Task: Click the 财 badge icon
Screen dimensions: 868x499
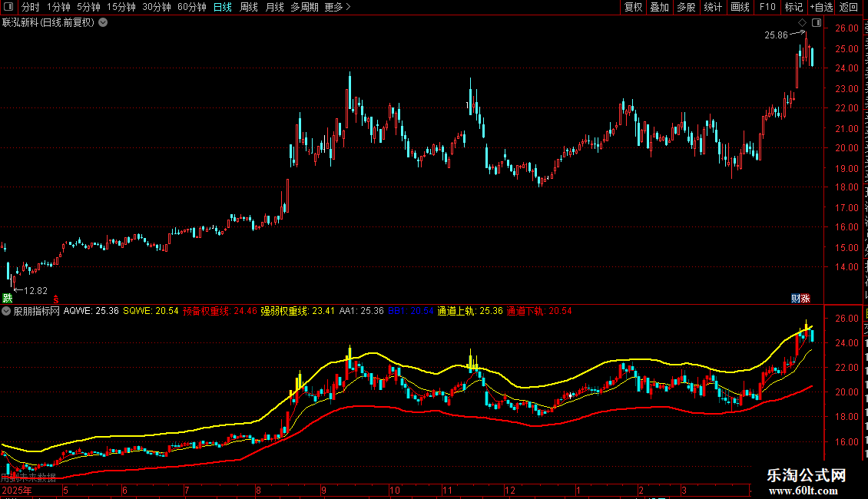Action: coord(796,299)
